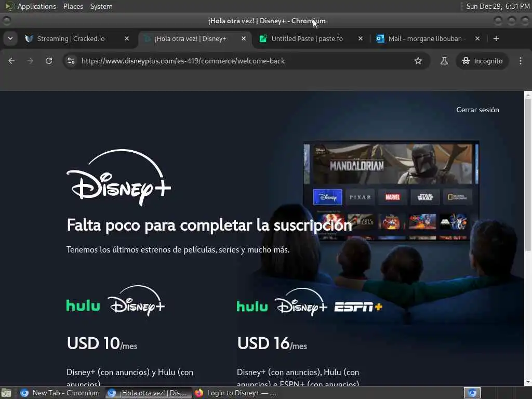Close the Disney+ welcome-back tab
The image size is (532, 399).
[244, 38]
